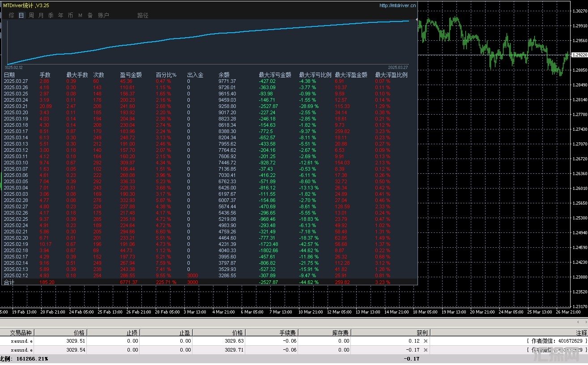Sort orders by 止盈 column header
The image size is (588, 365).
166,333
